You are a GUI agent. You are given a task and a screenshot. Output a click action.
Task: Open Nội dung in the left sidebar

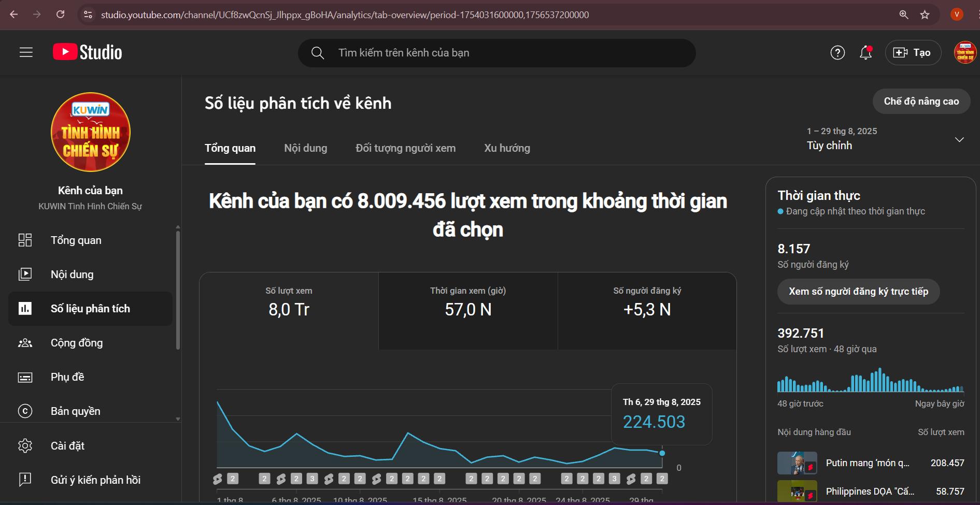pos(90,275)
